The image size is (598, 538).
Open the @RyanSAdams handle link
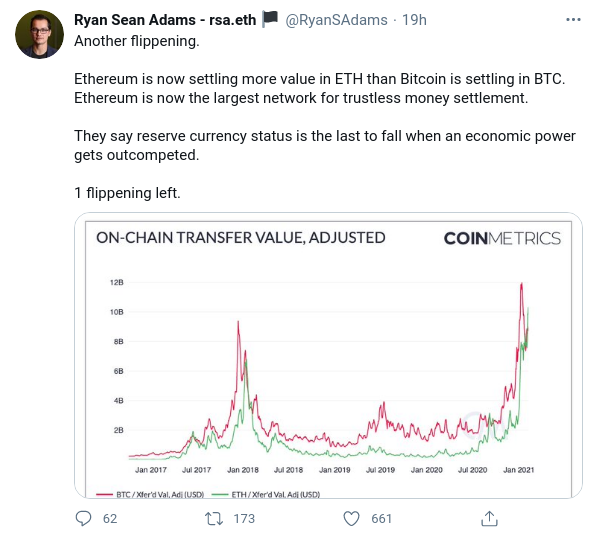tap(336, 20)
